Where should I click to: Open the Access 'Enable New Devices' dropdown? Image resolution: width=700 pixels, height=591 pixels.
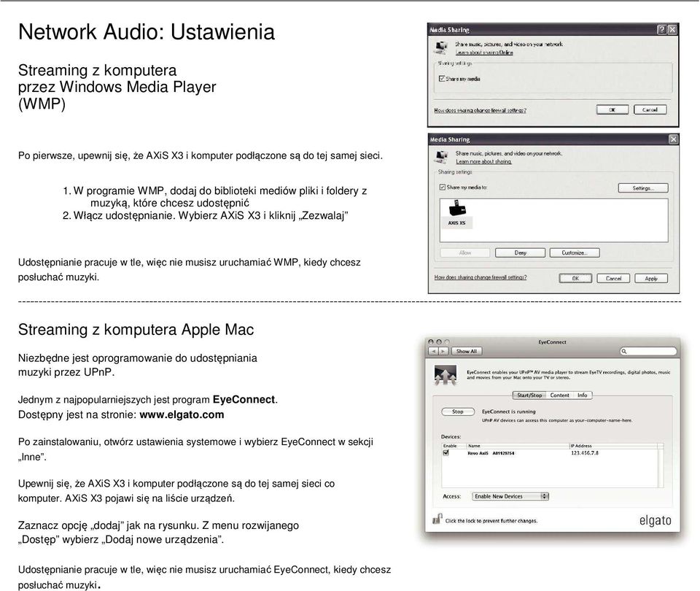tap(510, 496)
